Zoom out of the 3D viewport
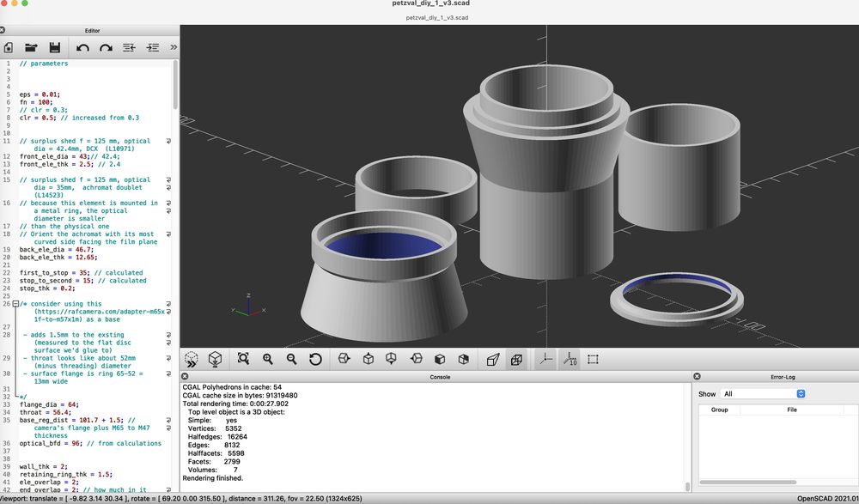 click(292, 359)
